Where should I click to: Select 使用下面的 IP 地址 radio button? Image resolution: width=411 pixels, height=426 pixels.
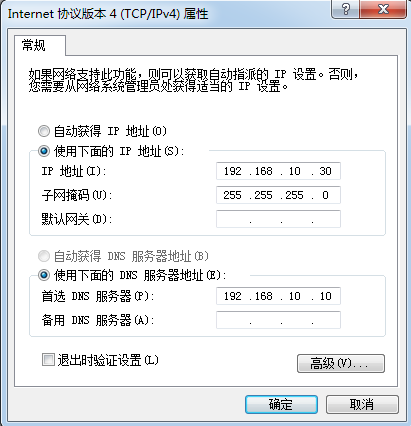44,151
